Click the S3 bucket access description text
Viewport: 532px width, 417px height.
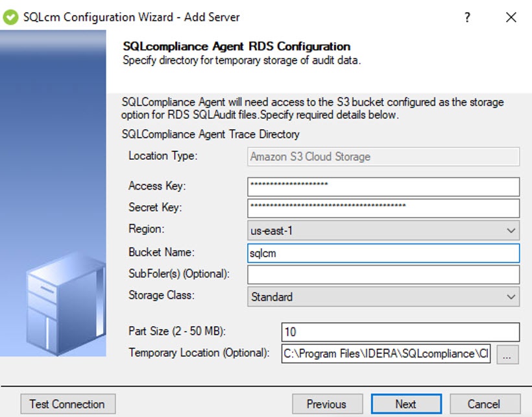(x=313, y=108)
